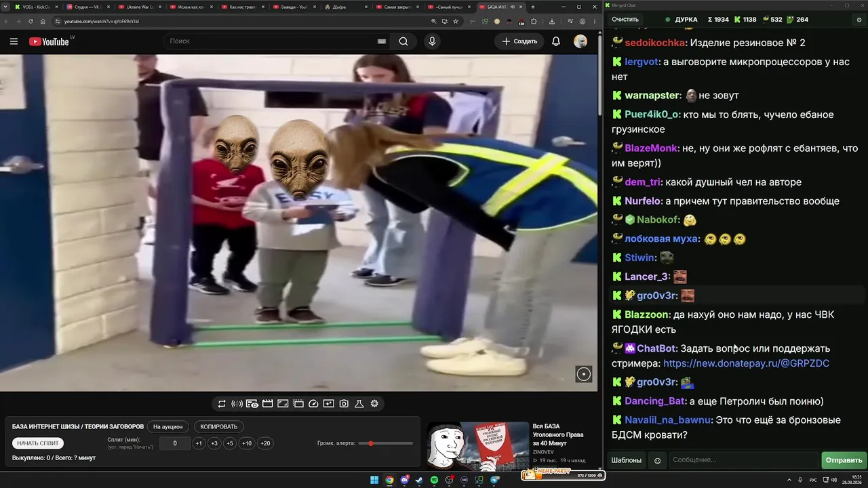
Task: Mute the playing БАЗА ИНТ tab audio
Action: tap(512, 7)
